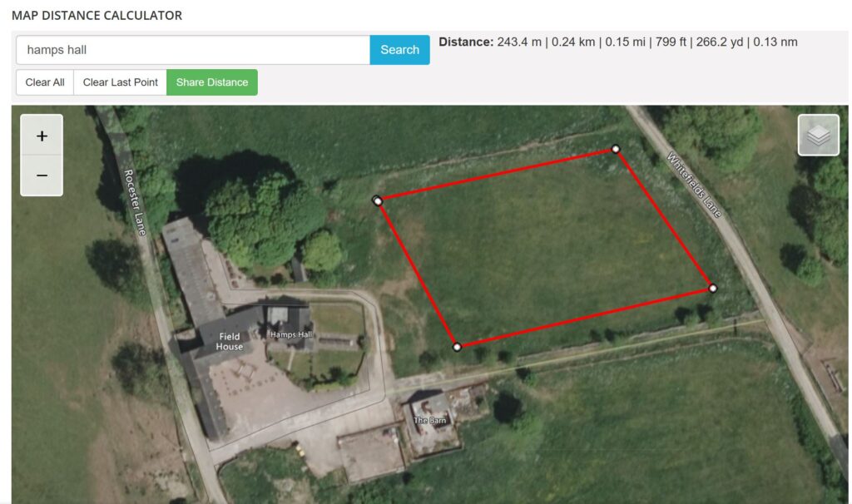Click Clear All button
852x504 pixels.
click(x=45, y=82)
